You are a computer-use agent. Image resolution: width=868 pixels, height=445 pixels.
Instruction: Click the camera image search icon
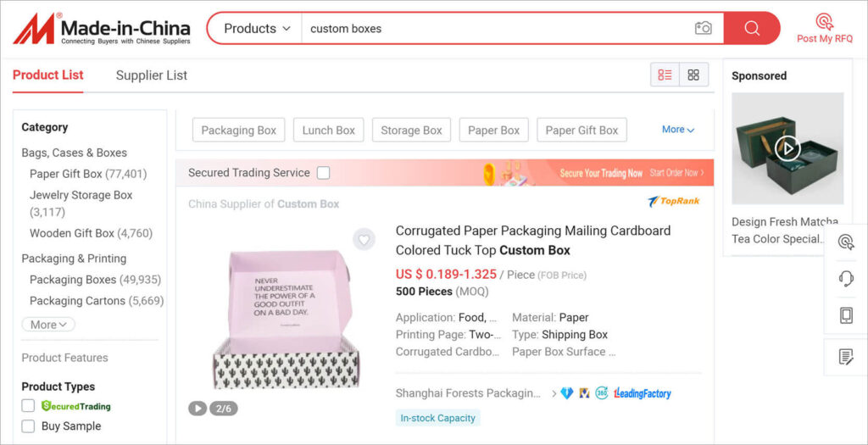(703, 28)
